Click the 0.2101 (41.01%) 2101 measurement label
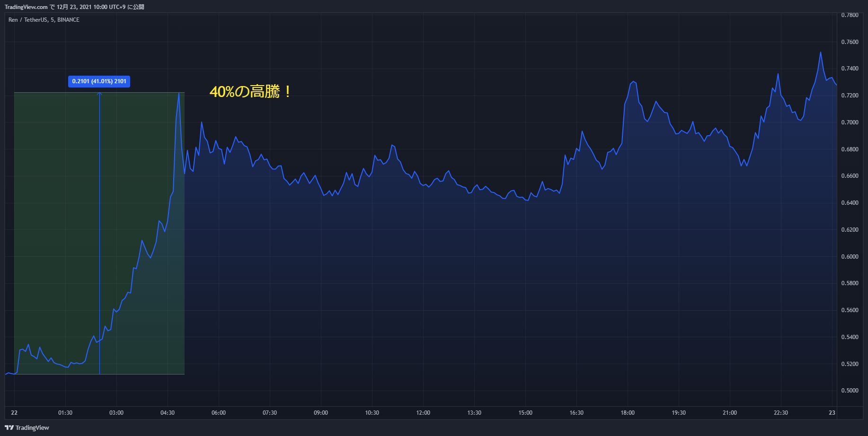868x436 pixels. [99, 81]
